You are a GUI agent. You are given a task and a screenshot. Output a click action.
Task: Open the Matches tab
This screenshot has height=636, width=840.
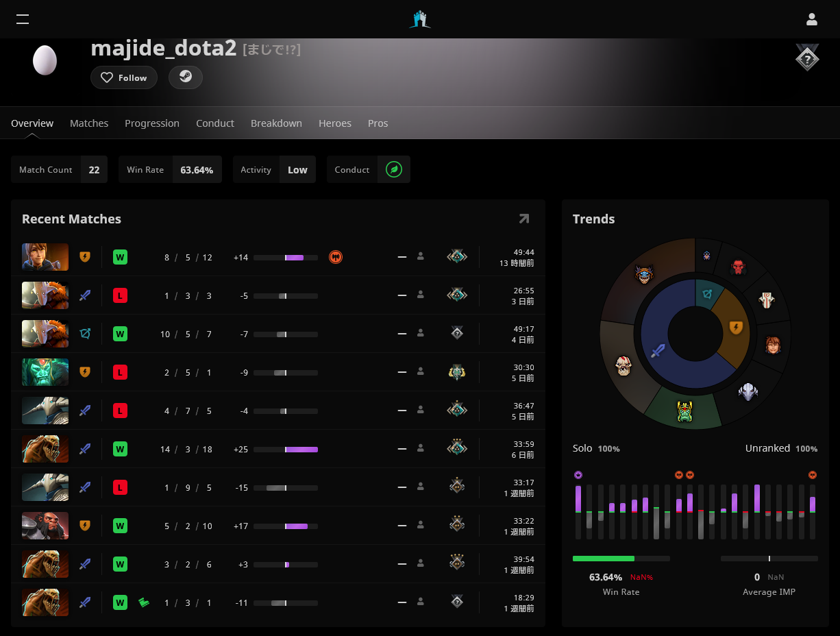(89, 123)
